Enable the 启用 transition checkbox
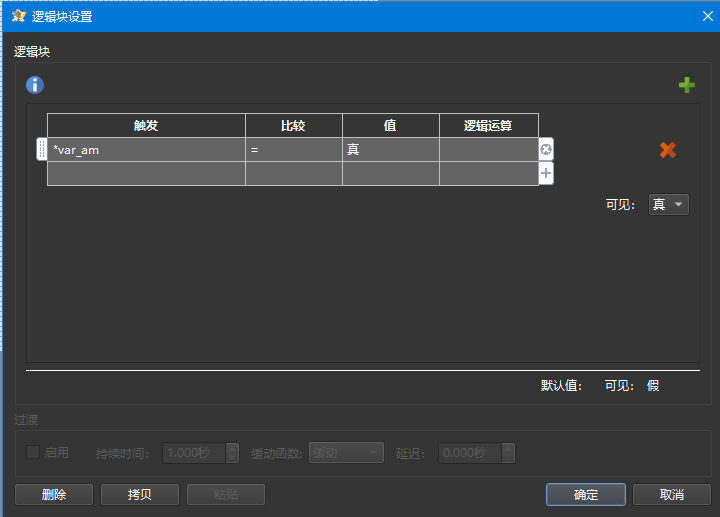The width and height of the screenshot is (720, 517). (33, 452)
